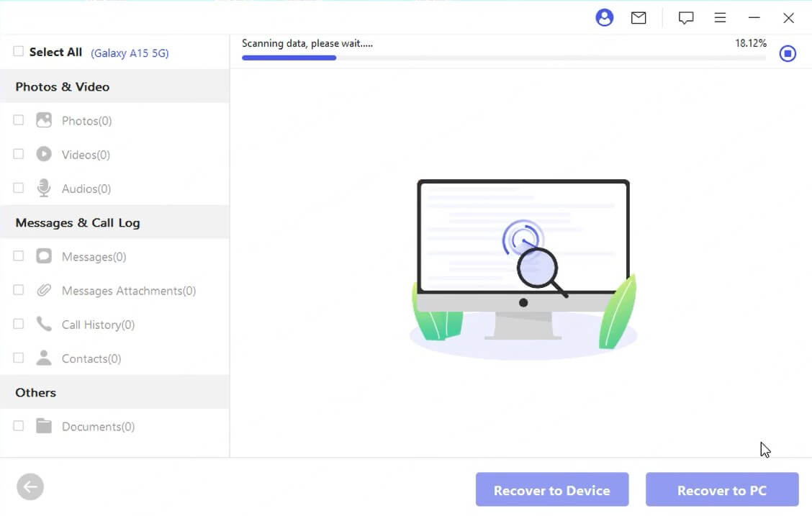
Task: Stop the scan via the progress stop control
Action: pos(788,53)
